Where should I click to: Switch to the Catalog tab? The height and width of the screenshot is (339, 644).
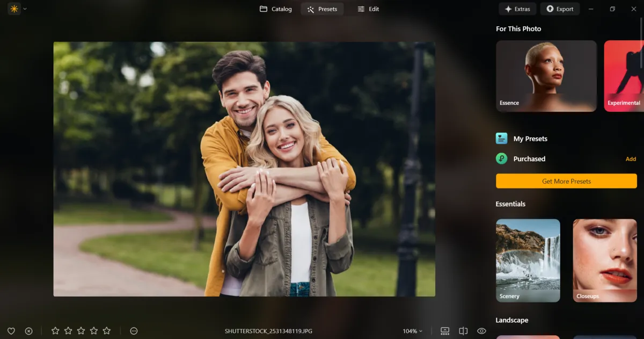pos(276,9)
